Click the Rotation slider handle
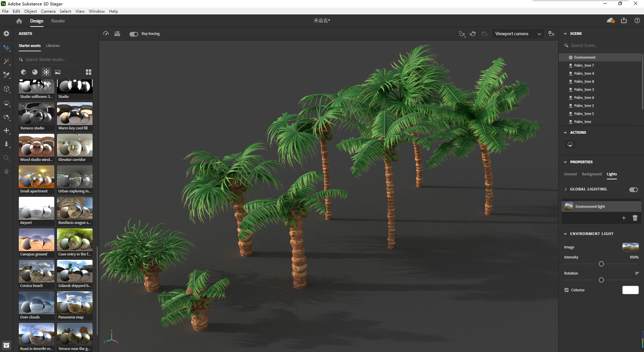644x352 pixels. 601,280
